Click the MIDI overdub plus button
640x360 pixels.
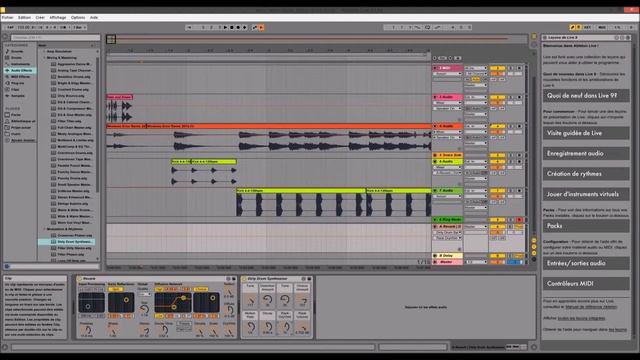point(245,27)
